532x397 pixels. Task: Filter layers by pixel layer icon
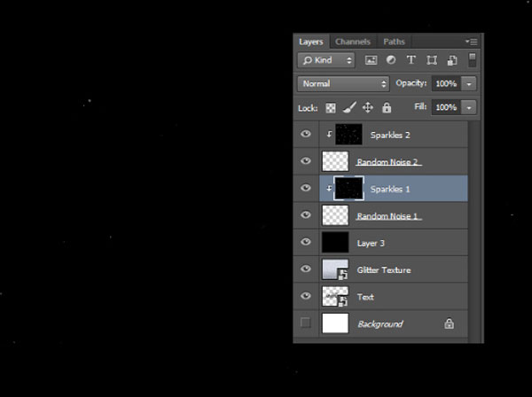pyautogui.click(x=371, y=60)
